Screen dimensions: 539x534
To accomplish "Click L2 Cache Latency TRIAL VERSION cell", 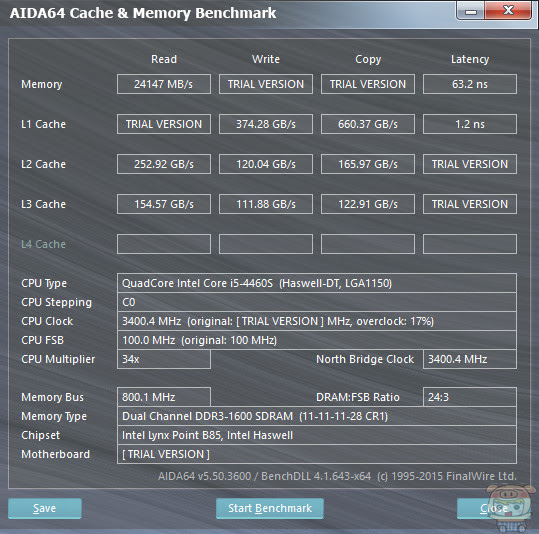I will 470,164.
